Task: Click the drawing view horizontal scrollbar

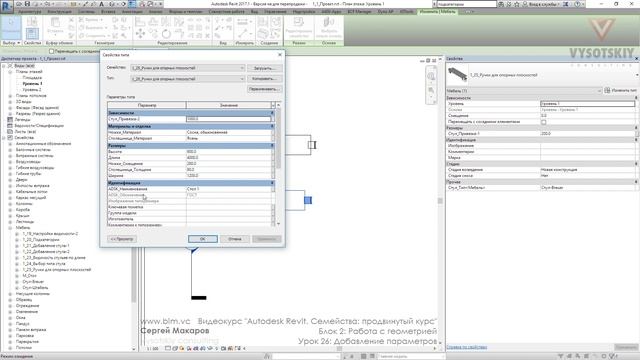Action: (339, 349)
